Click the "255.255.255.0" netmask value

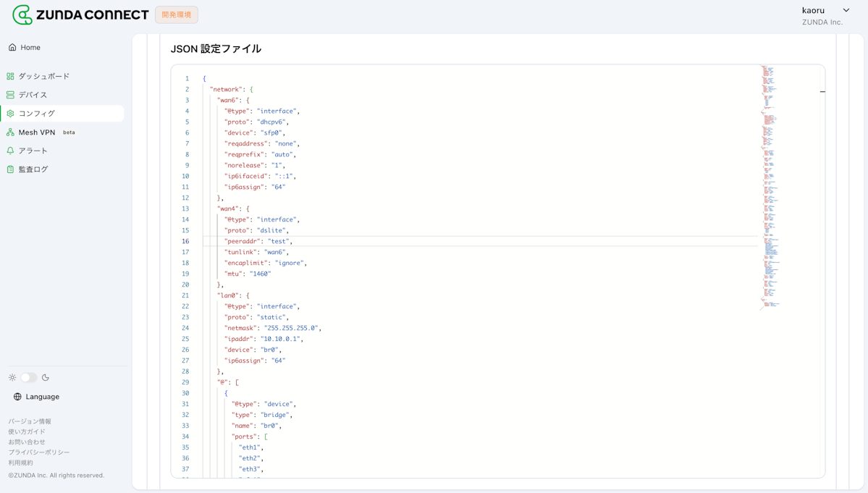pos(291,328)
